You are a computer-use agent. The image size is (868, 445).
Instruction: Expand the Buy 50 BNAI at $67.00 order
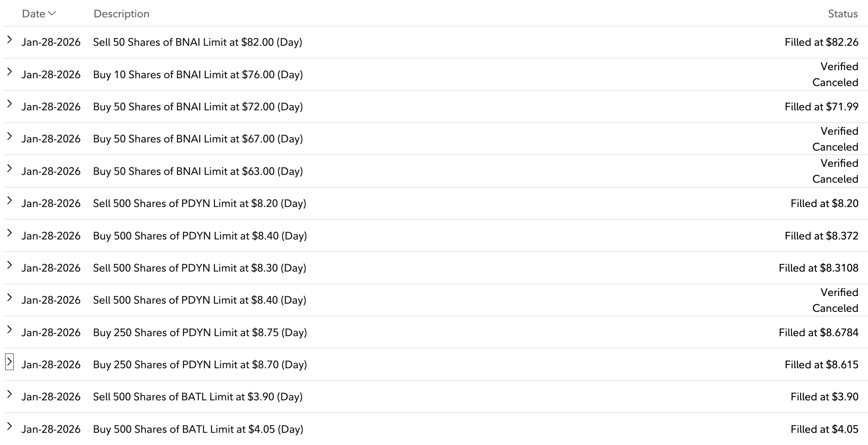coord(10,136)
